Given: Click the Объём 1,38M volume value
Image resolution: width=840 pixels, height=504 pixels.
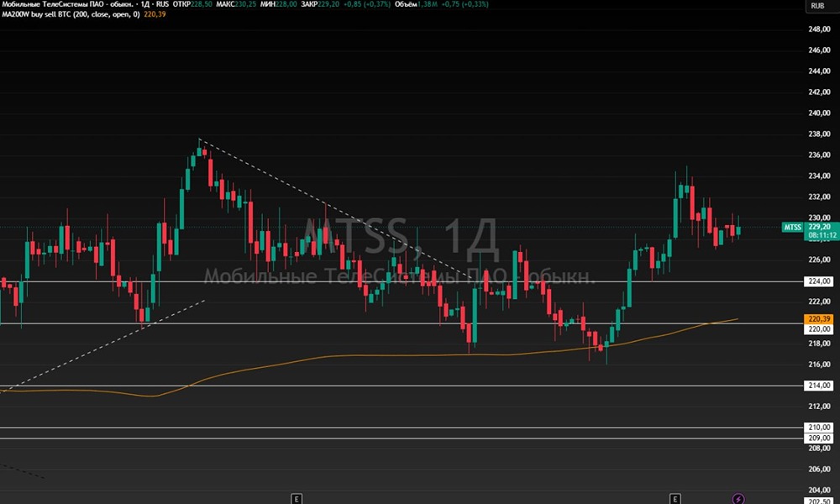Looking at the screenshot, I should 416,4.
